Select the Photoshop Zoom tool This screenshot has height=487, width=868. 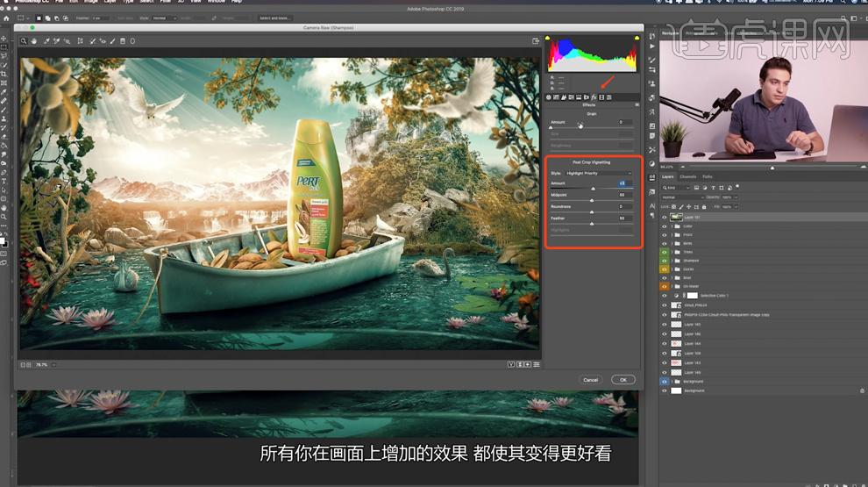[x=4, y=217]
